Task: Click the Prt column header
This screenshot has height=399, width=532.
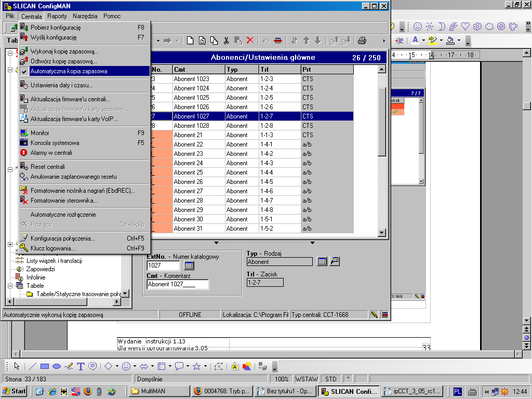Action: point(327,70)
